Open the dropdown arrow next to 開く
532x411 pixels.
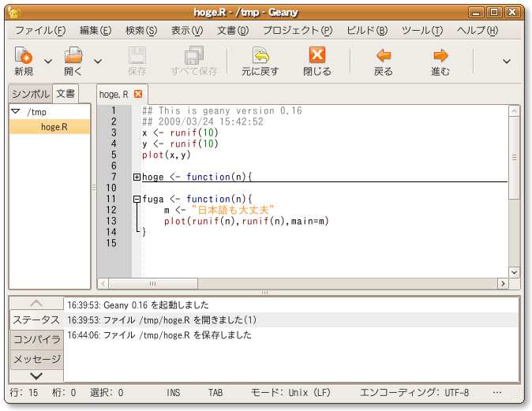pos(98,61)
